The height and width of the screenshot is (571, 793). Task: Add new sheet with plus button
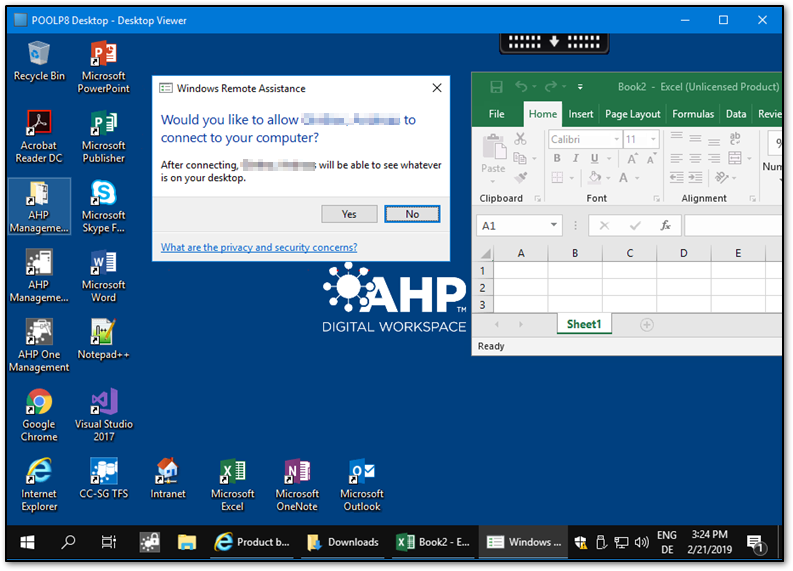[x=647, y=325]
